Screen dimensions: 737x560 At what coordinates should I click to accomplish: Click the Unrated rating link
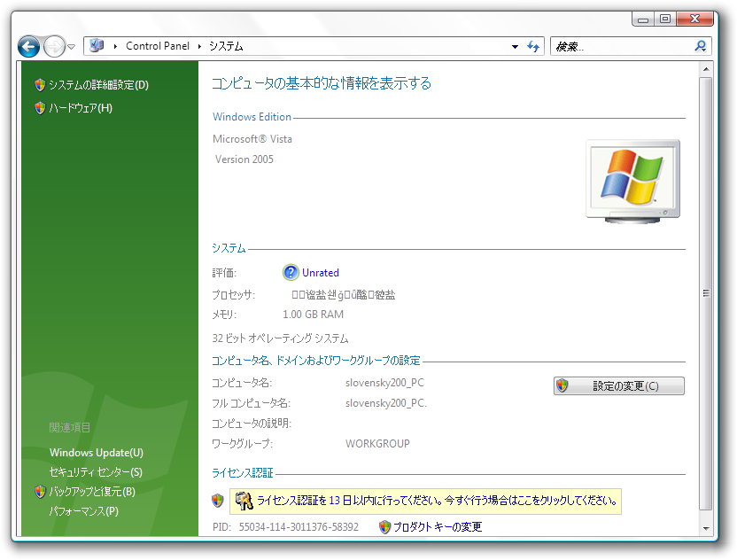pyautogui.click(x=320, y=273)
